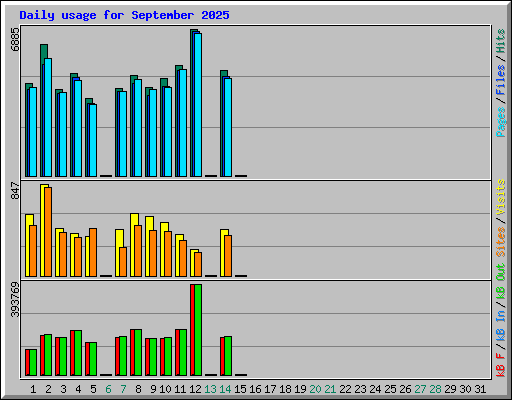Select day 3 on the x-axis

pos(63,389)
